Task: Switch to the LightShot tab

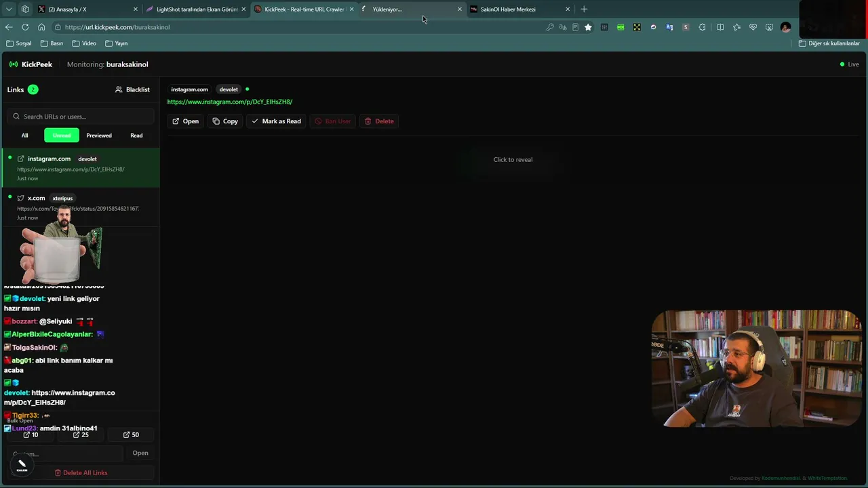Action: click(x=196, y=9)
